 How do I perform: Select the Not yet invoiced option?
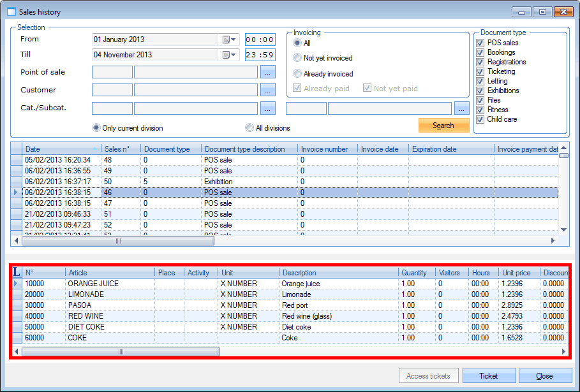point(297,58)
